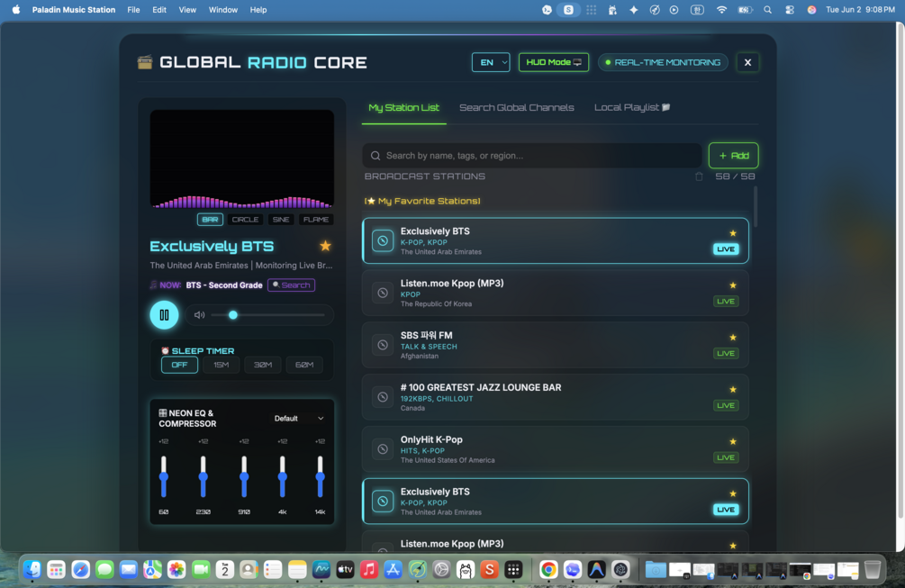Open the Edit menu

[x=159, y=10]
